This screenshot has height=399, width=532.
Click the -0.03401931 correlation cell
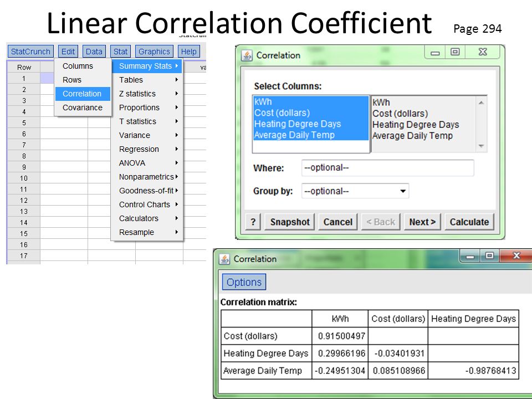[x=398, y=353]
